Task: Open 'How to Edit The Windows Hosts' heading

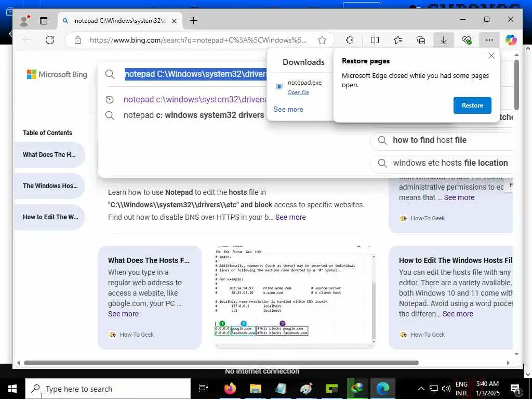Action: (x=455, y=260)
